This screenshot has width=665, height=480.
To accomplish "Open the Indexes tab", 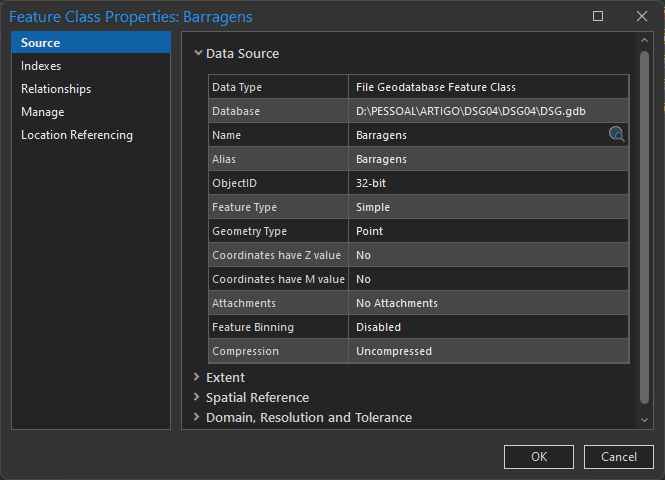I will click(41, 66).
